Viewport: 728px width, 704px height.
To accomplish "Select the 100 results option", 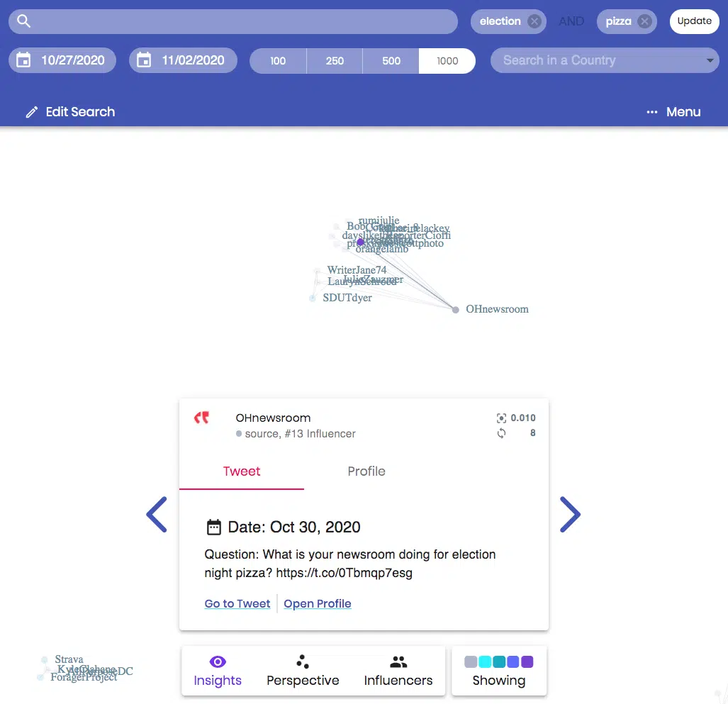I will [x=278, y=61].
